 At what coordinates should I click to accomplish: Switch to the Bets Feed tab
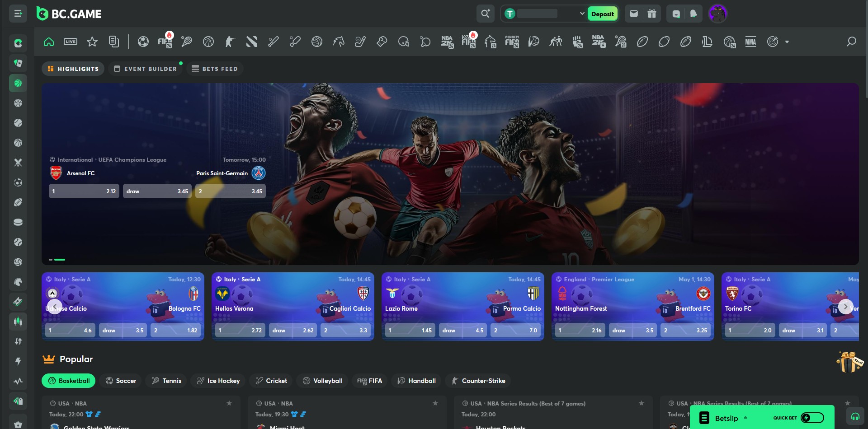point(215,69)
